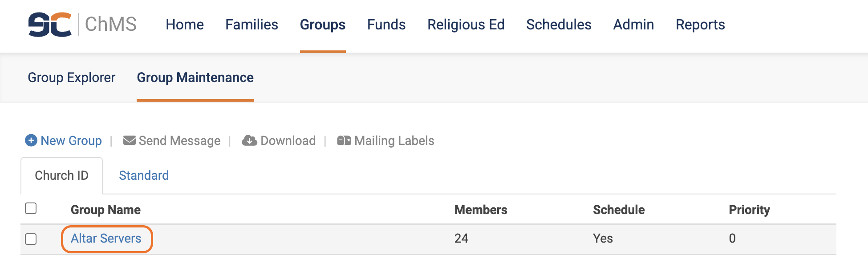
Task: Select the Church ID tab
Action: pos(62,175)
